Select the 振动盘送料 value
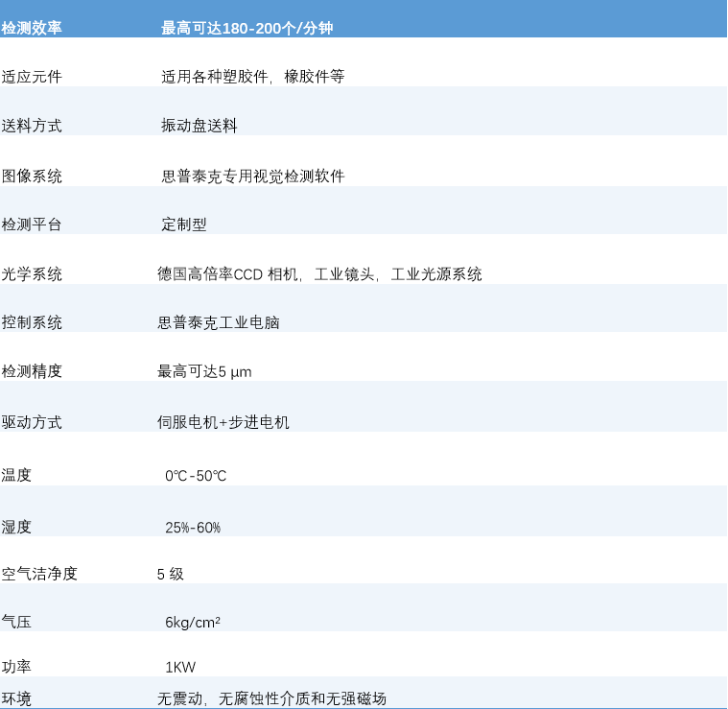The width and height of the screenshot is (728, 709). [200, 126]
